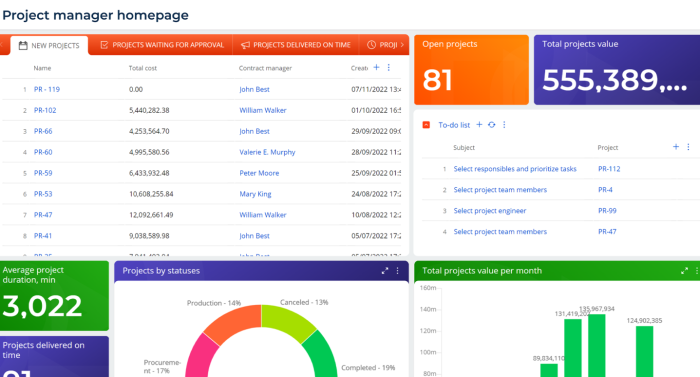Click the checklist icon on Waiting for Approval tab
The height and width of the screenshot is (377, 700).
click(104, 45)
